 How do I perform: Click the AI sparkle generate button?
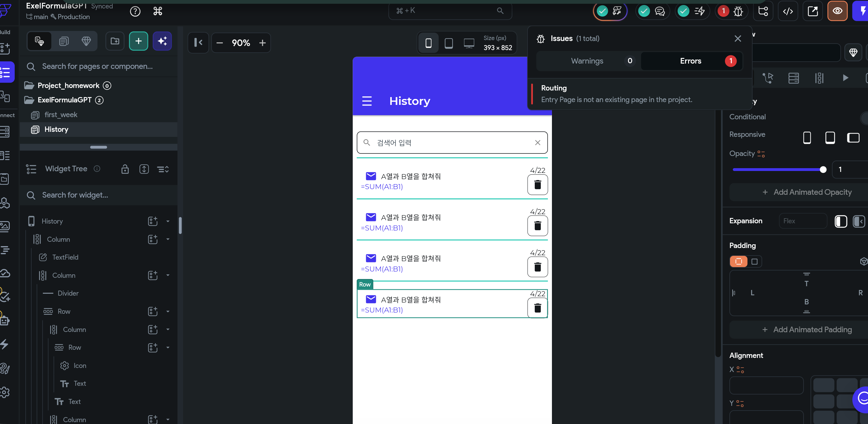(x=162, y=41)
